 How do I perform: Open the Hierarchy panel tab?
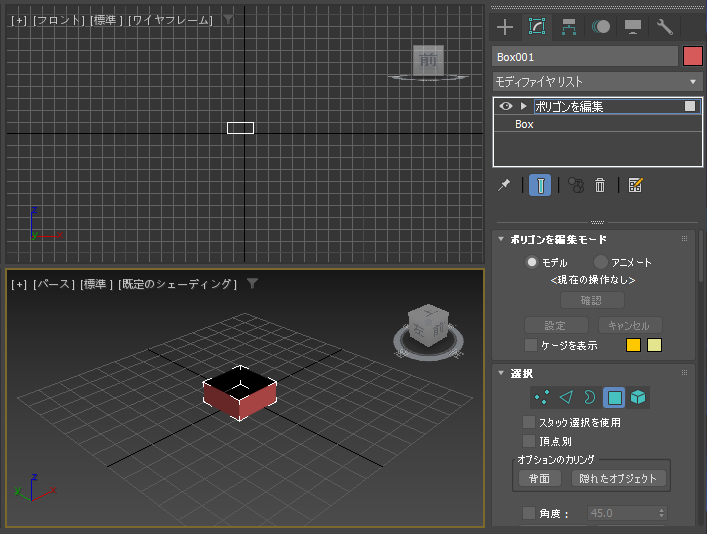click(569, 28)
